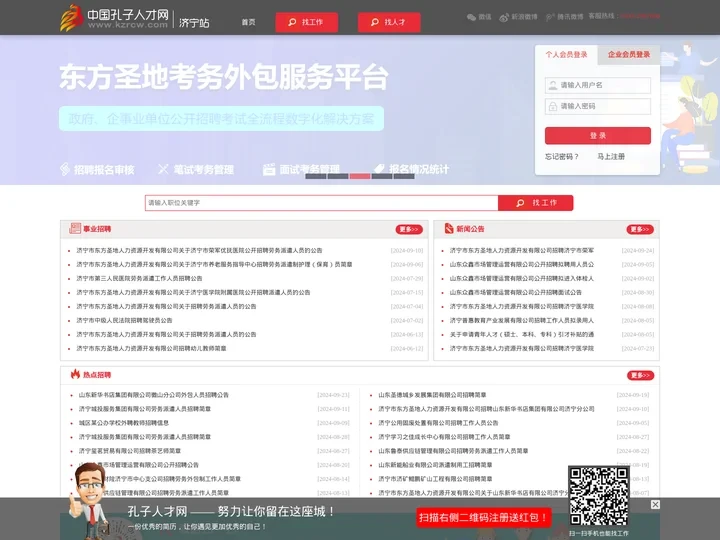
Task: Focus the 请输入职位关键字 search box
Action: click(x=321, y=203)
